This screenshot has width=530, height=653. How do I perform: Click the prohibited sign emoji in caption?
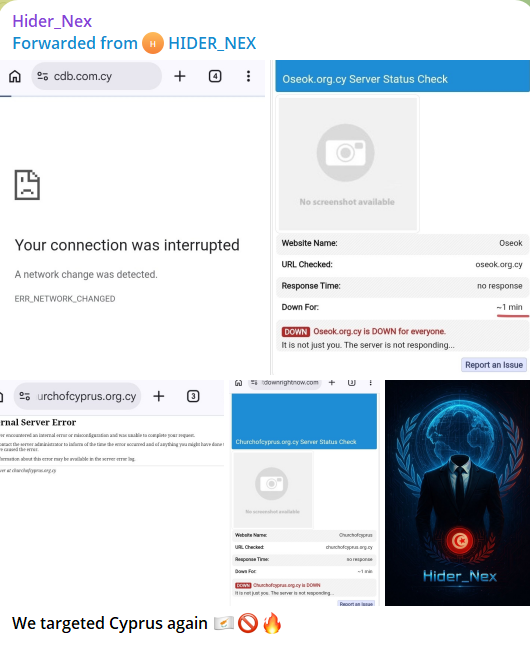248,624
